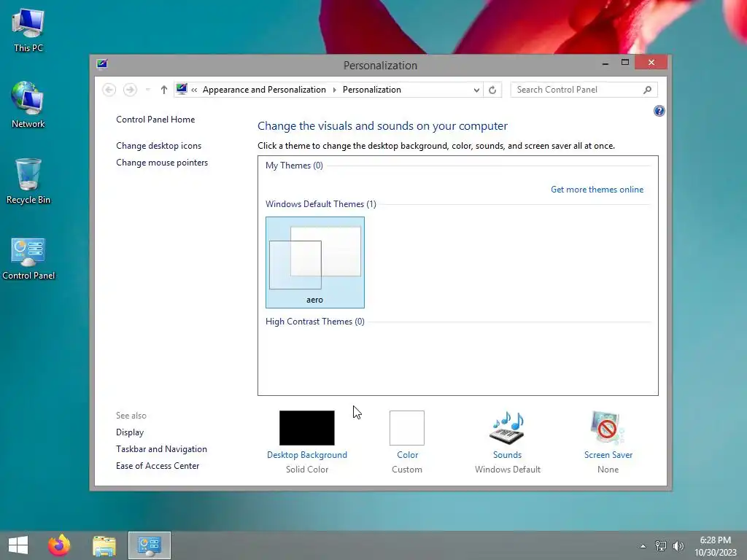Screen dimensions: 747x560
Task: Select Appearance and Personalization breadcrumb
Action: [264, 90]
